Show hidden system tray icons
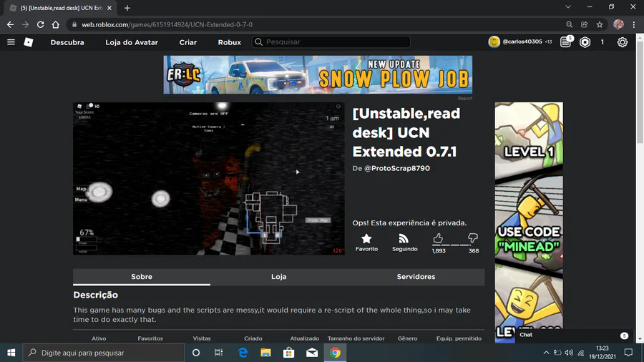 click(x=546, y=353)
